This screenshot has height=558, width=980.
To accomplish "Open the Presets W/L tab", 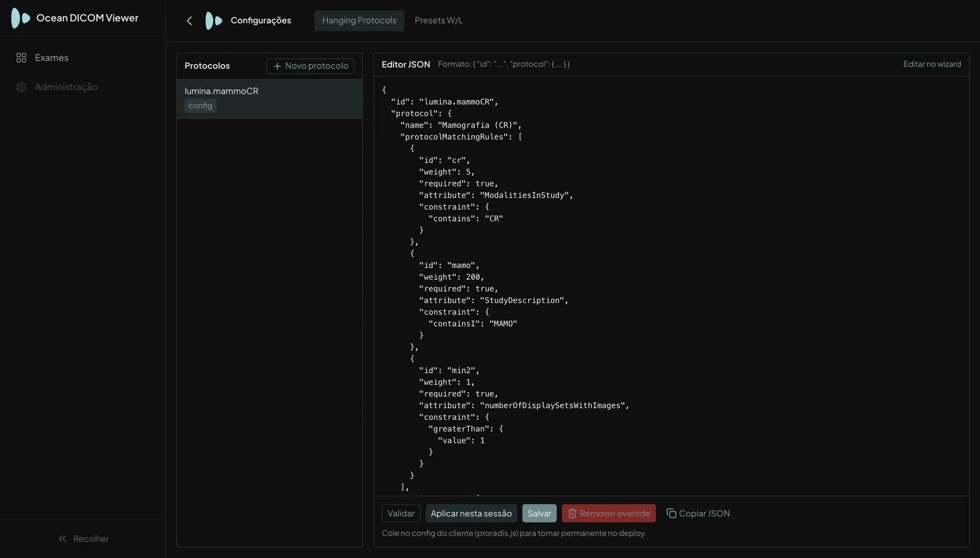I will (439, 21).
